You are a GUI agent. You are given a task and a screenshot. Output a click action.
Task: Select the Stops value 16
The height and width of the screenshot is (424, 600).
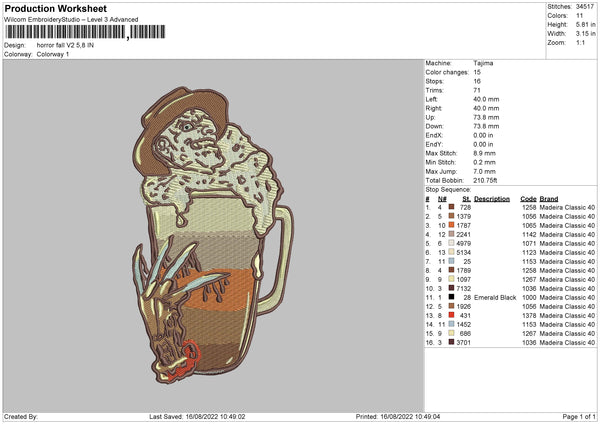point(477,81)
